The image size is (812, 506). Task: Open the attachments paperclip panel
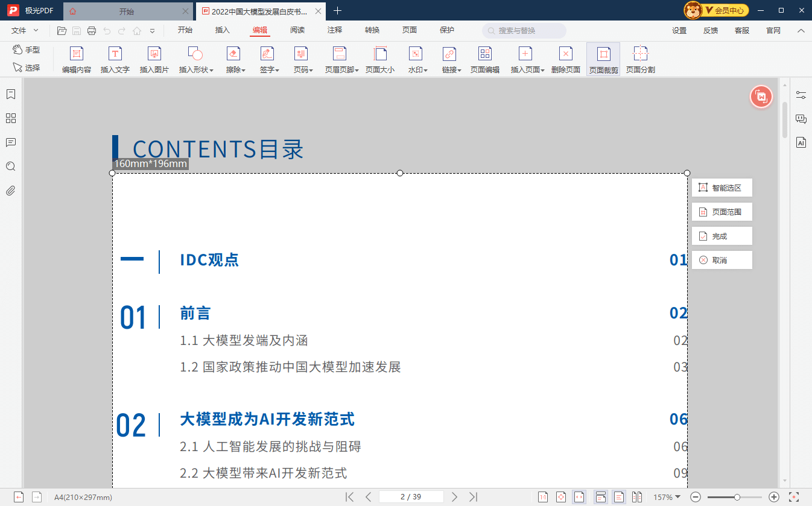pos(10,191)
